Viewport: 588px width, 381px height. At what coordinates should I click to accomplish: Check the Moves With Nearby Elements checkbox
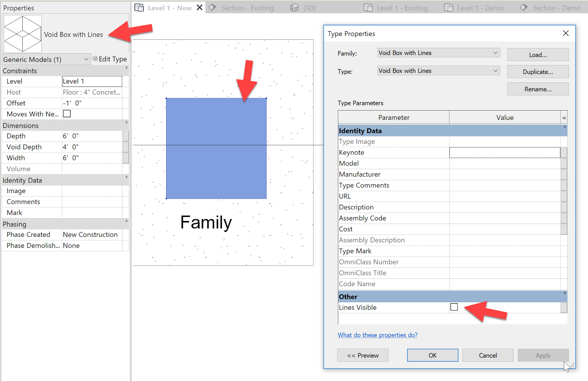coord(67,114)
